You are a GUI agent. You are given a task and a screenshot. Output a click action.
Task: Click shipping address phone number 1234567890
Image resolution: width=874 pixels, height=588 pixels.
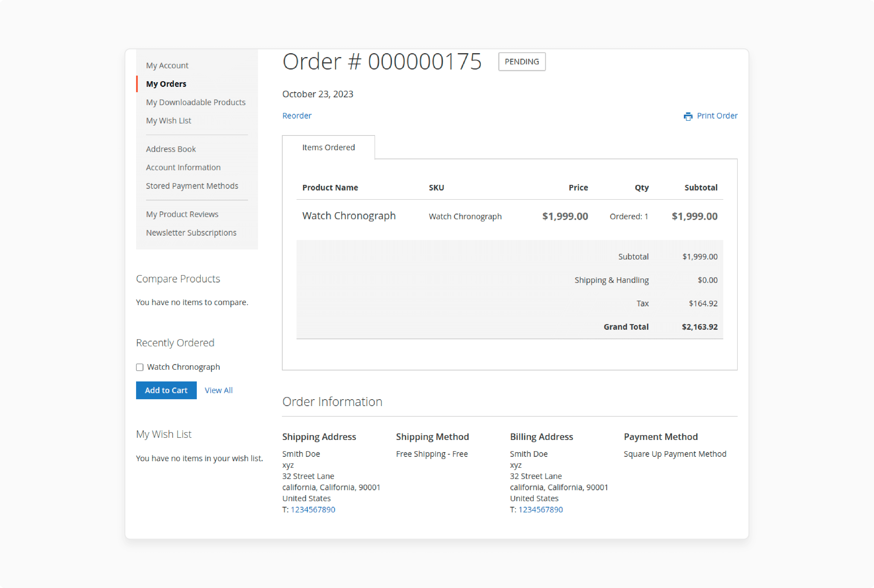point(313,509)
